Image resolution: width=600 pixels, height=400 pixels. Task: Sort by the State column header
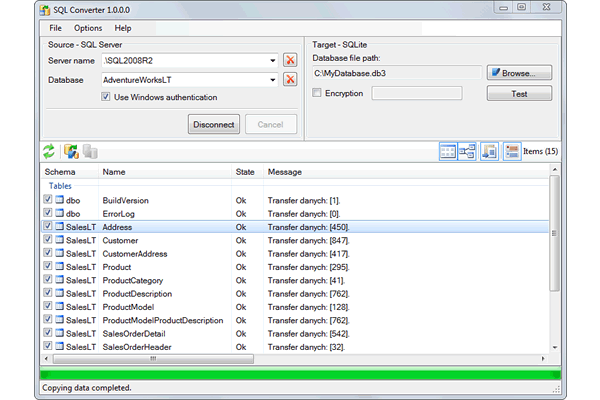(247, 172)
